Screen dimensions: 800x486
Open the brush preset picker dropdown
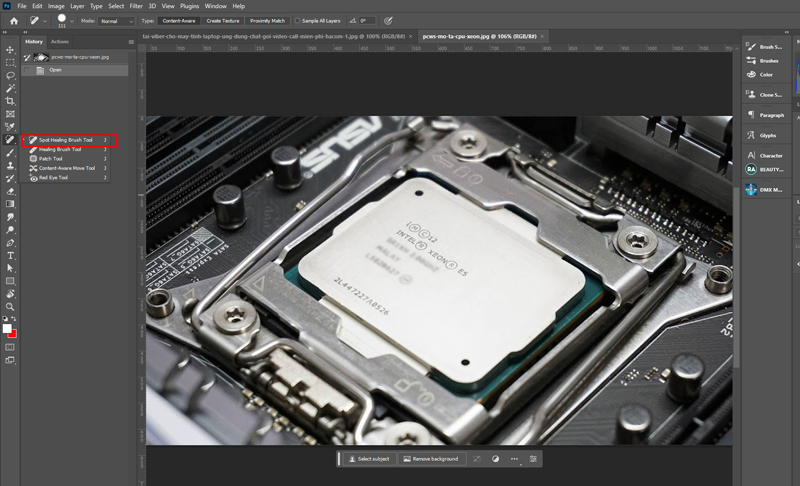coord(72,21)
